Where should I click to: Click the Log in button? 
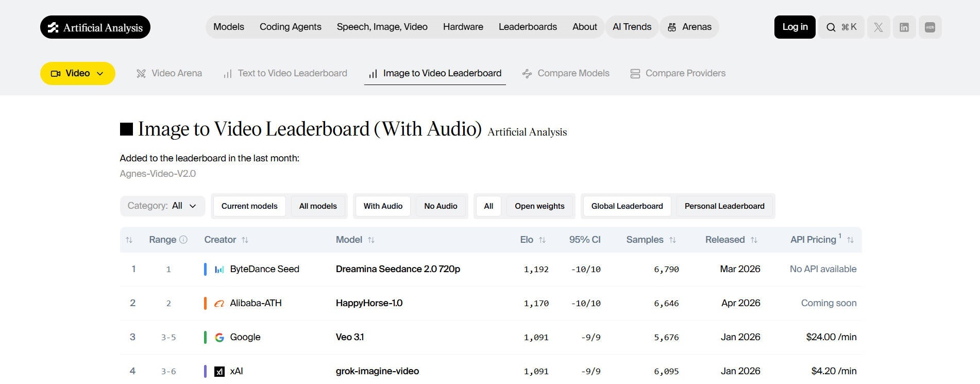tap(795, 27)
